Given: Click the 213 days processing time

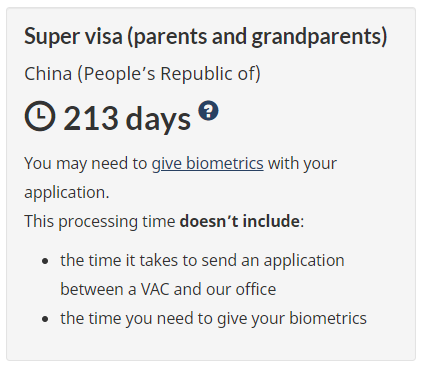Looking at the screenshot, I should coord(127,118).
